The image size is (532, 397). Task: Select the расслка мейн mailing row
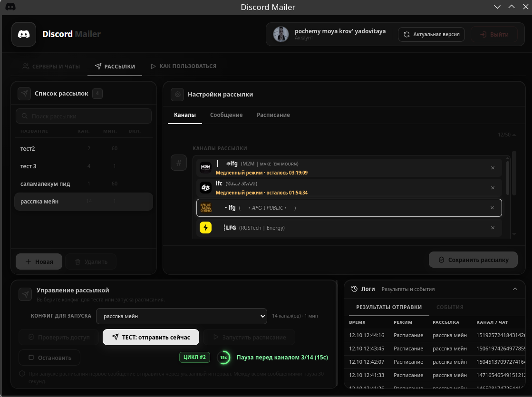coord(84,202)
